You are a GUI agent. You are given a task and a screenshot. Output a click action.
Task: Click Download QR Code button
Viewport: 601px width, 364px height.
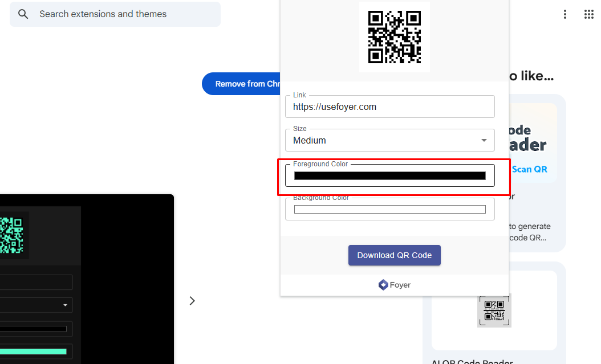tap(395, 255)
